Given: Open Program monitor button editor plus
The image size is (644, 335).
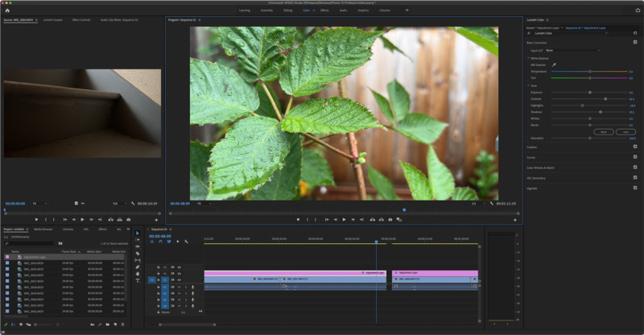Looking at the screenshot, I should click(x=515, y=220).
